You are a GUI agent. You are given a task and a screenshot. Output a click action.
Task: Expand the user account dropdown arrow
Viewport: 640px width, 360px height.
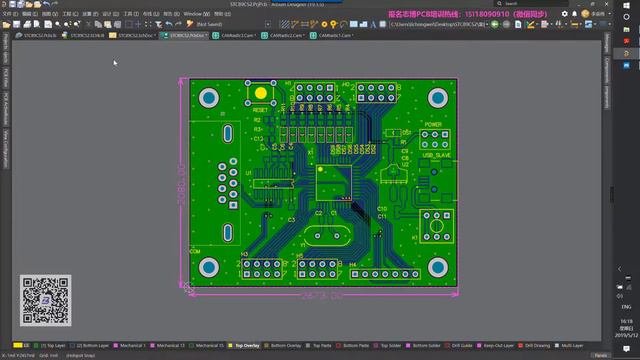click(609, 13)
